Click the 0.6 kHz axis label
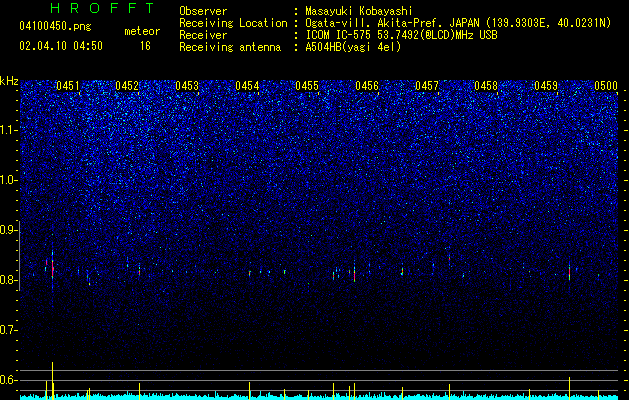 click(x=9, y=380)
